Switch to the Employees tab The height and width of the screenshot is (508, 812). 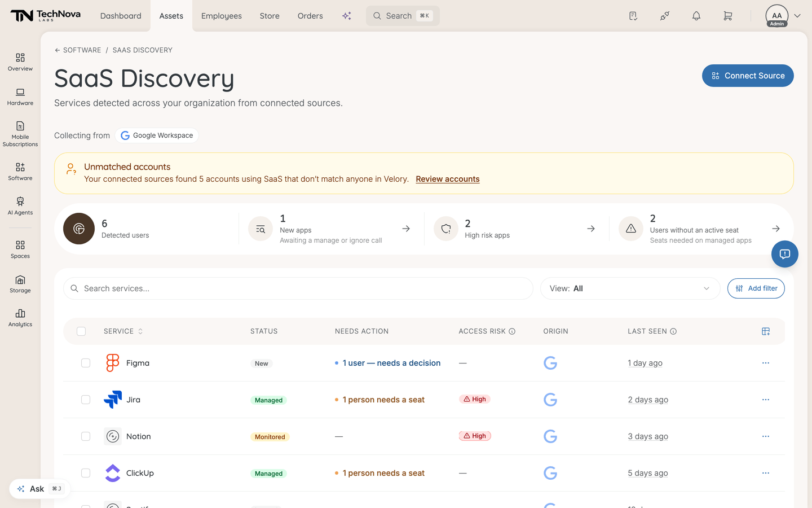pos(222,16)
